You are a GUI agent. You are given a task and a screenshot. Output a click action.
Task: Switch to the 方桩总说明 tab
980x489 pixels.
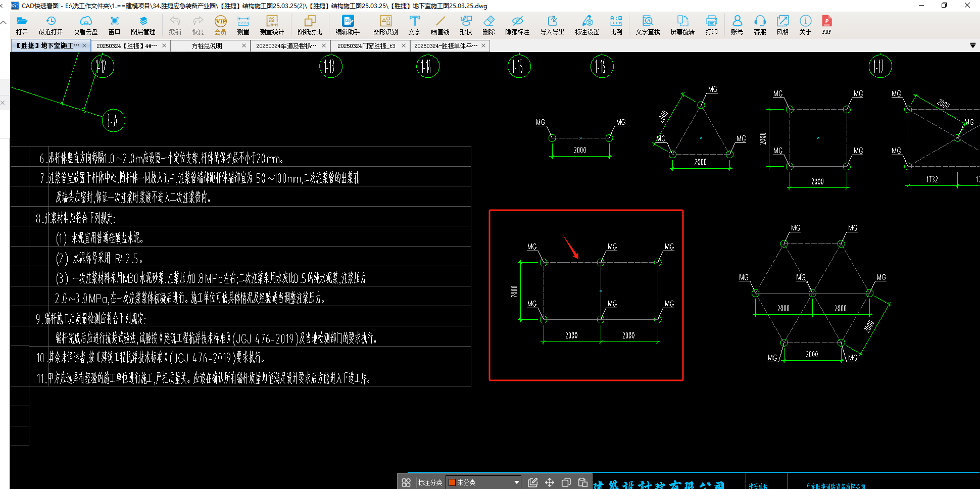coord(207,46)
